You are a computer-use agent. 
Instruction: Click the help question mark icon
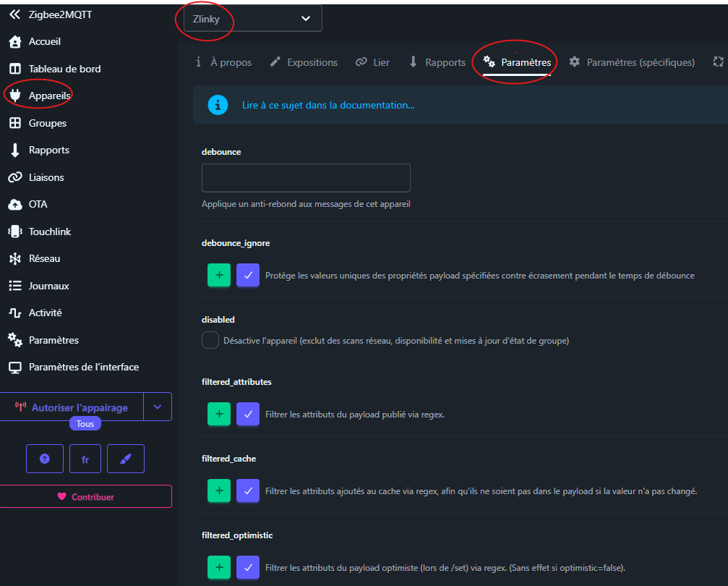pos(45,459)
